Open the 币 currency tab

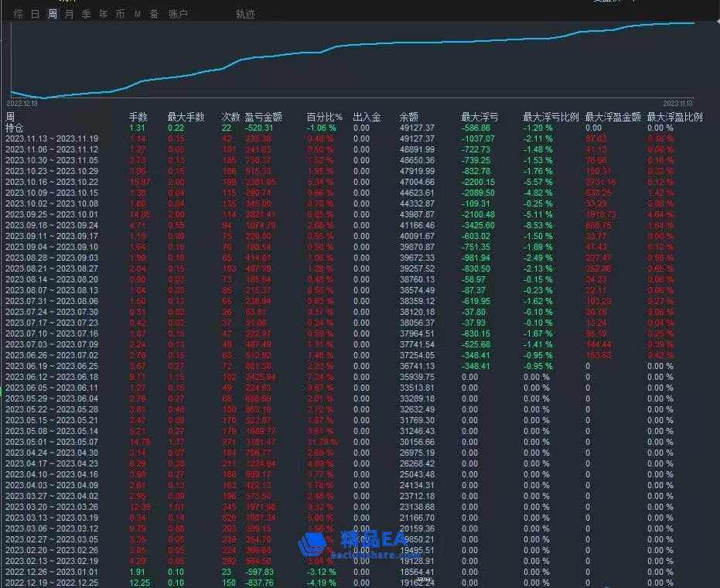point(120,14)
